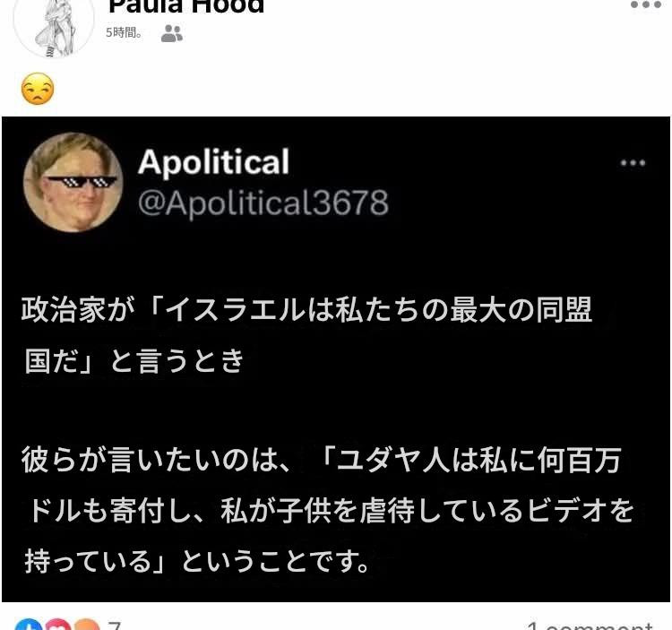Open post options three-dot menu for Paula Hood
Screen dimensions: 672x630
[x=646, y=4]
